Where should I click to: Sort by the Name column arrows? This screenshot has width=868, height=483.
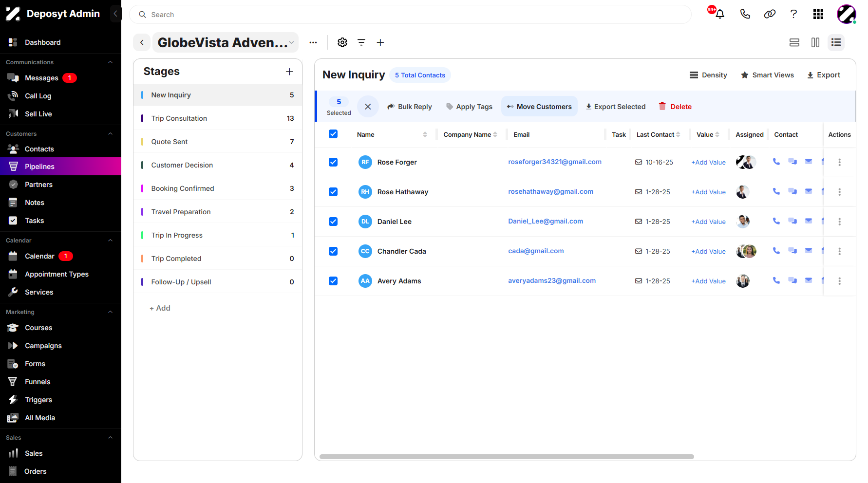coord(425,134)
